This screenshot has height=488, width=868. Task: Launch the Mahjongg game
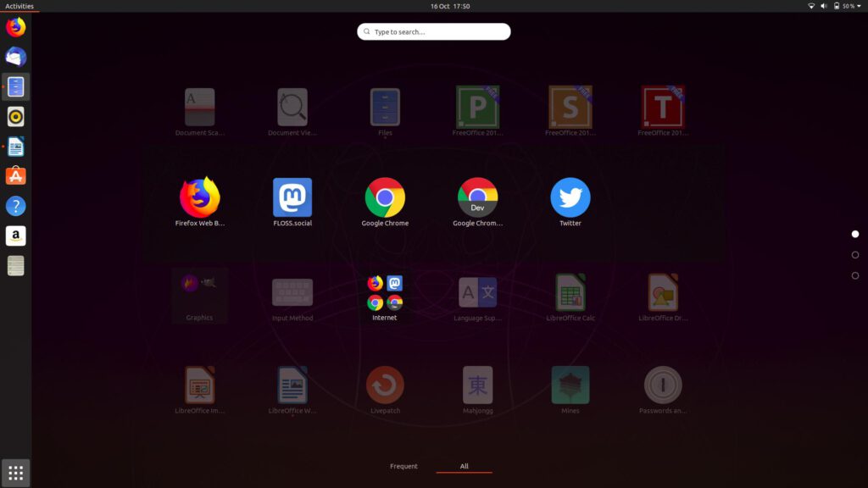coord(477,385)
